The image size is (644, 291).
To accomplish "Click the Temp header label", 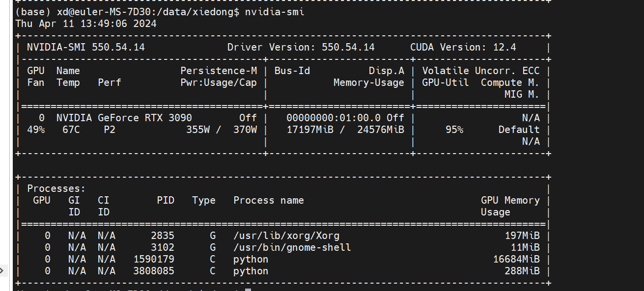I will pyautogui.click(x=68, y=82).
